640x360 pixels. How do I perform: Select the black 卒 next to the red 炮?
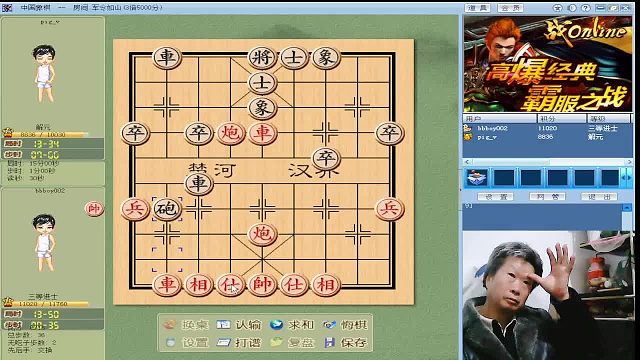198,133
